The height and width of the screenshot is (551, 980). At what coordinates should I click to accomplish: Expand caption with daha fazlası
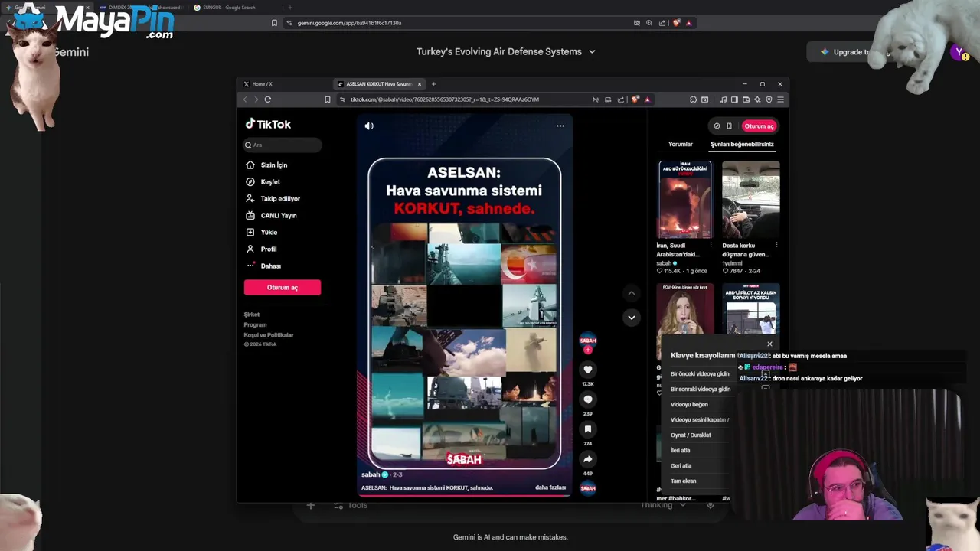[550, 487]
